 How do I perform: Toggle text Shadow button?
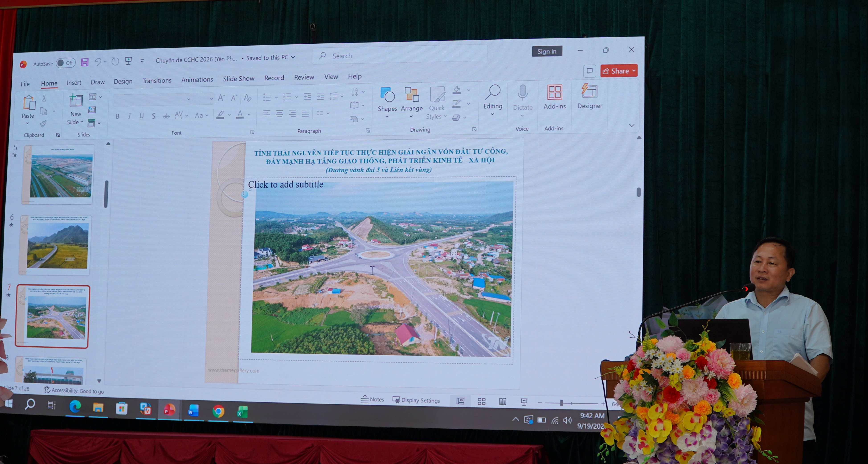point(154,116)
